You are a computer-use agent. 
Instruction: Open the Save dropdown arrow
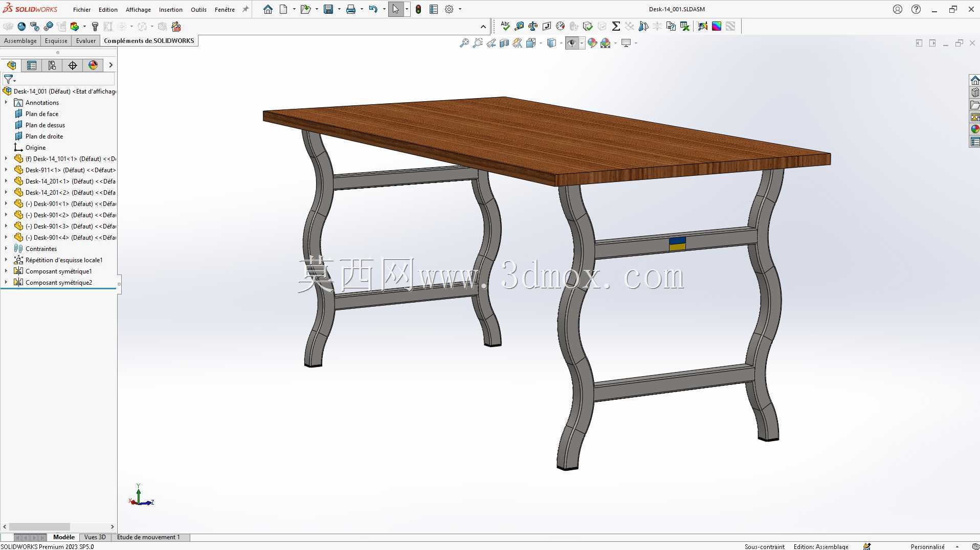point(339,9)
